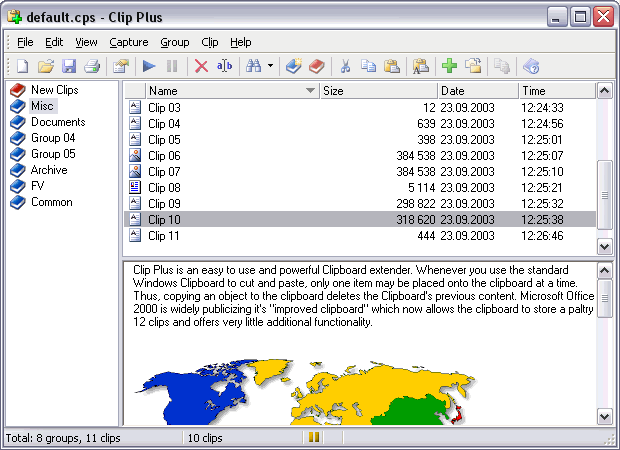The image size is (620, 450).
Task: Click the preview pane scroll down arrow
Action: (604, 417)
